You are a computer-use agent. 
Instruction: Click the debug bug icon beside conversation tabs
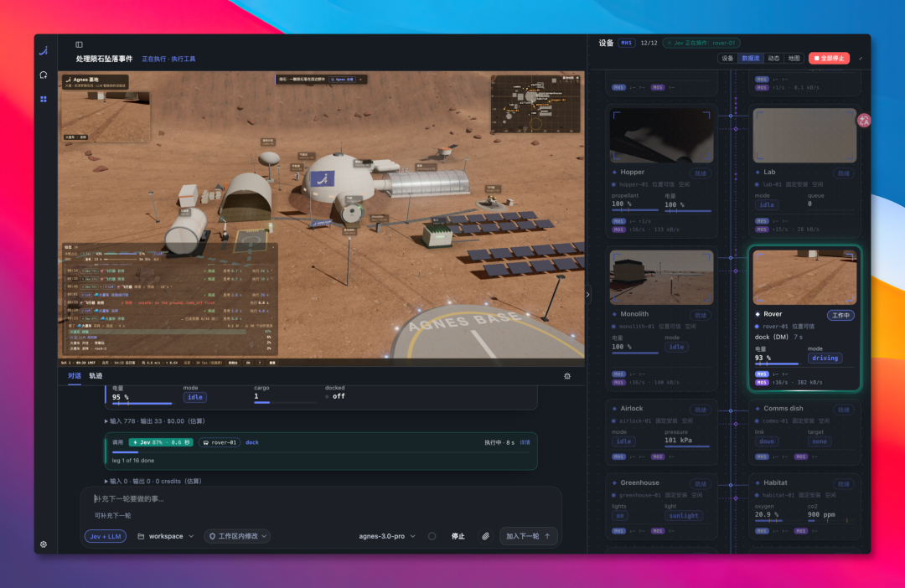coord(567,375)
